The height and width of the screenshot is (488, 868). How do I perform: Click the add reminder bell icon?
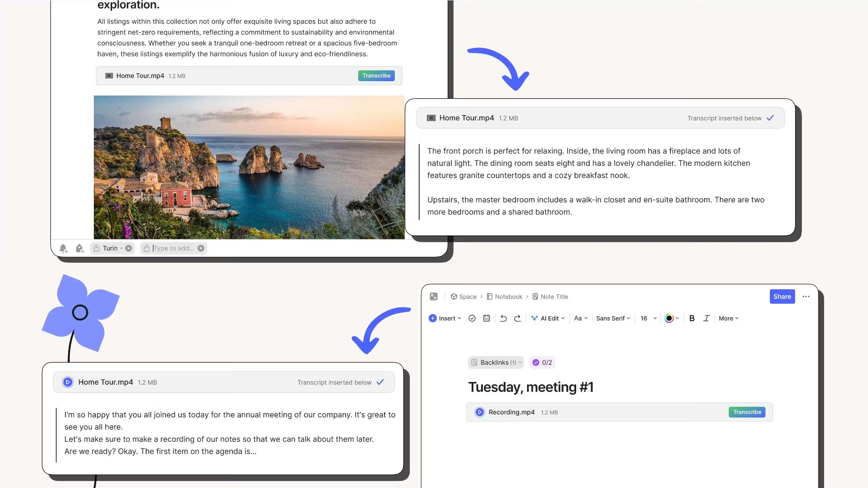click(x=63, y=248)
